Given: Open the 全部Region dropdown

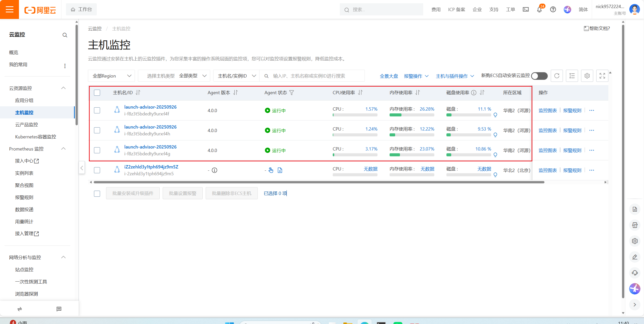Looking at the screenshot, I should tap(111, 76).
